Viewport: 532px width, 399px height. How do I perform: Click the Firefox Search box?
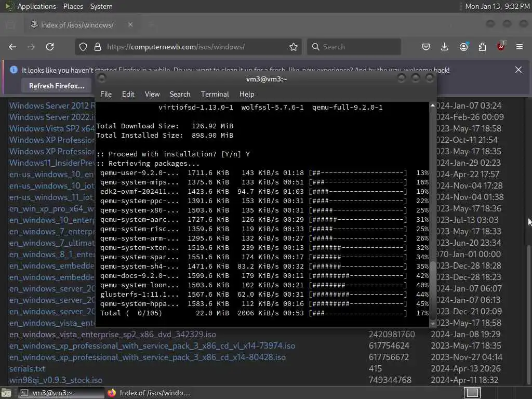pyautogui.click(x=354, y=47)
